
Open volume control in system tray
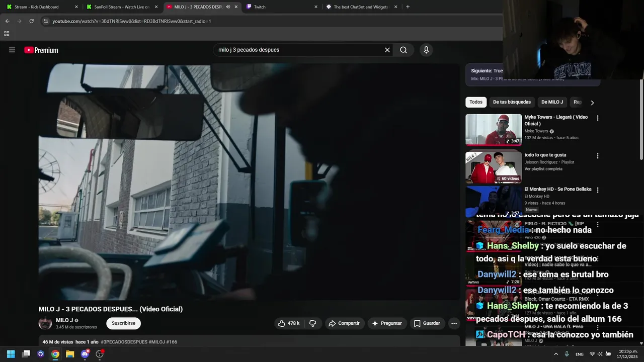[x=600, y=354]
